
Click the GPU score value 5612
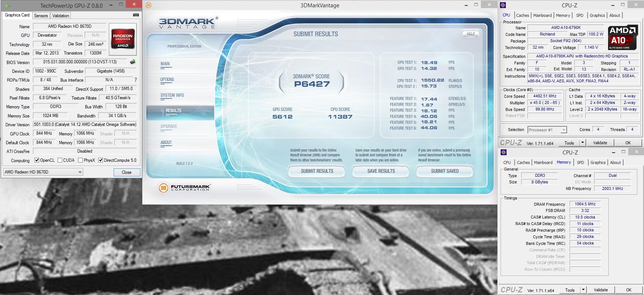point(283,117)
